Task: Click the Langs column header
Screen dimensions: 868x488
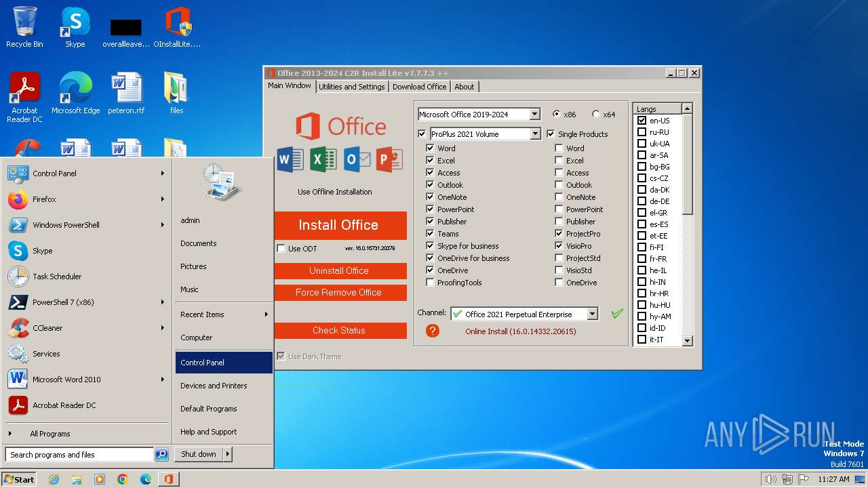Action: coord(657,109)
